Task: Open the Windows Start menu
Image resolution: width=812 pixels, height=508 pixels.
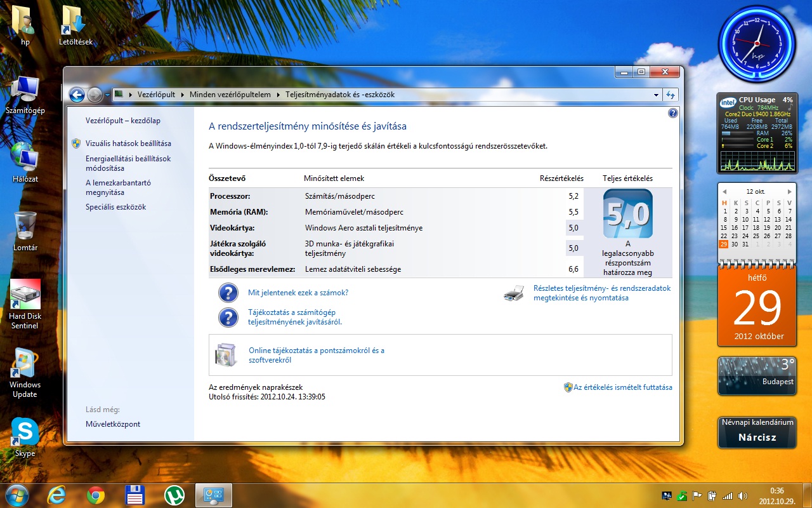Action: pos(17,495)
